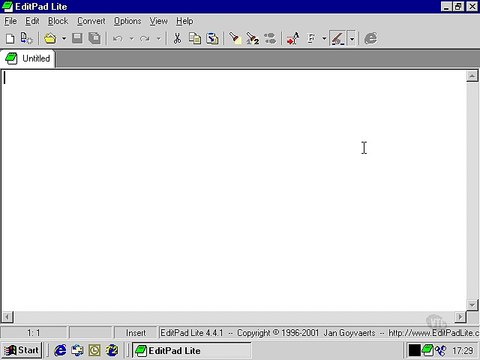This screenshot has width=480, height=360.
Task: Click the horizontal scrollbar right arrow
Action: click(460, 317)
